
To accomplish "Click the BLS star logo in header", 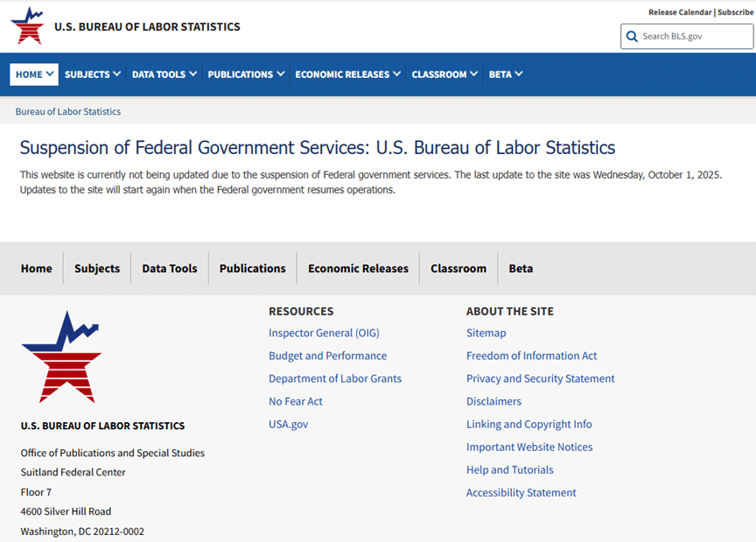I will (x=26, y=26).
